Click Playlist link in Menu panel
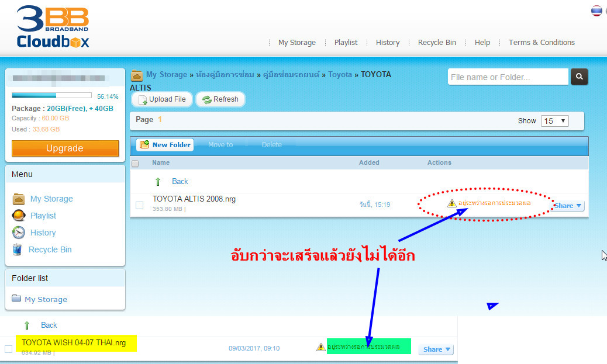Image resolution: width=607 pixels, height=364 pixels. click(43, 216)
